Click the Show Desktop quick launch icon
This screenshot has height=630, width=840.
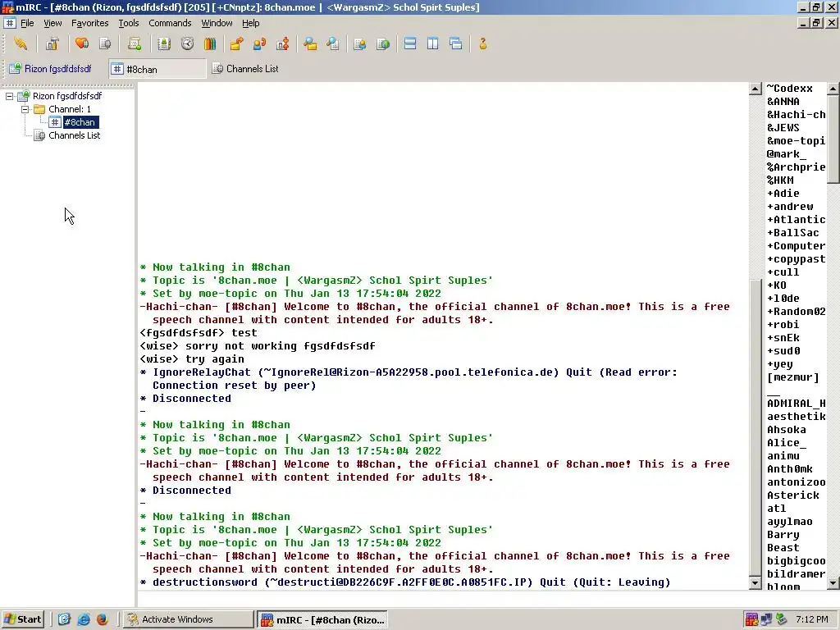pyautogui.click(x=64, y=619)
